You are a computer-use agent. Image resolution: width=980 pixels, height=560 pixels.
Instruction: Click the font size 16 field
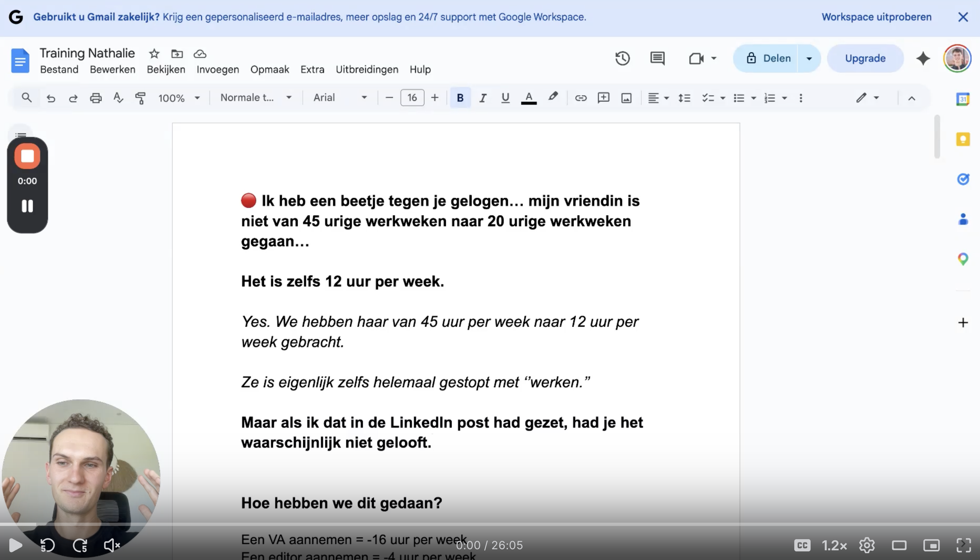coord(412,98)
